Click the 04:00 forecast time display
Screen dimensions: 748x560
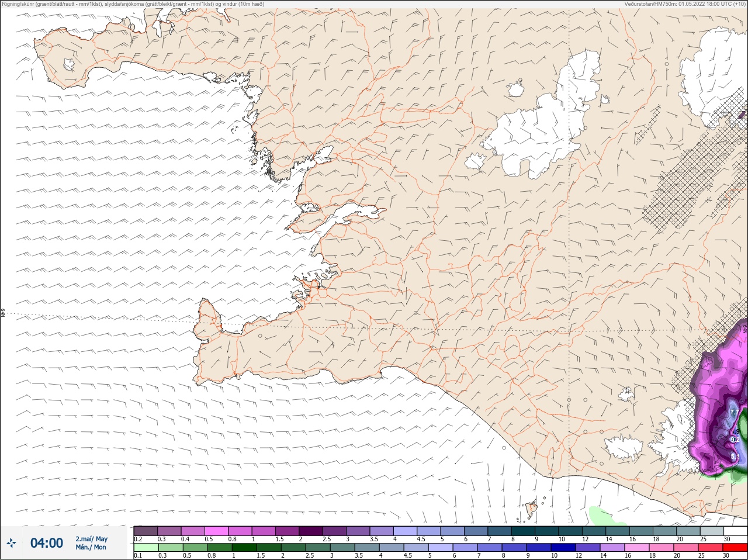click(47, 543)
